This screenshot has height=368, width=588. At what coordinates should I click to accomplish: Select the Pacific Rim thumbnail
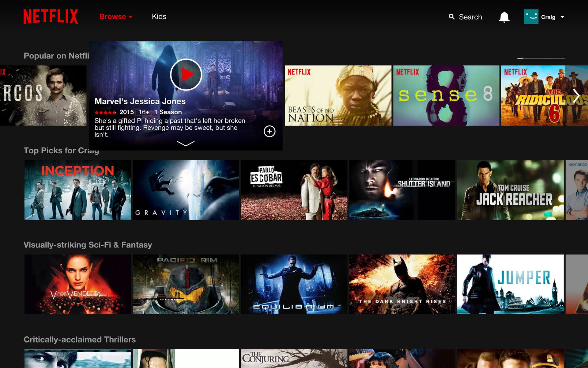(186, 284)
